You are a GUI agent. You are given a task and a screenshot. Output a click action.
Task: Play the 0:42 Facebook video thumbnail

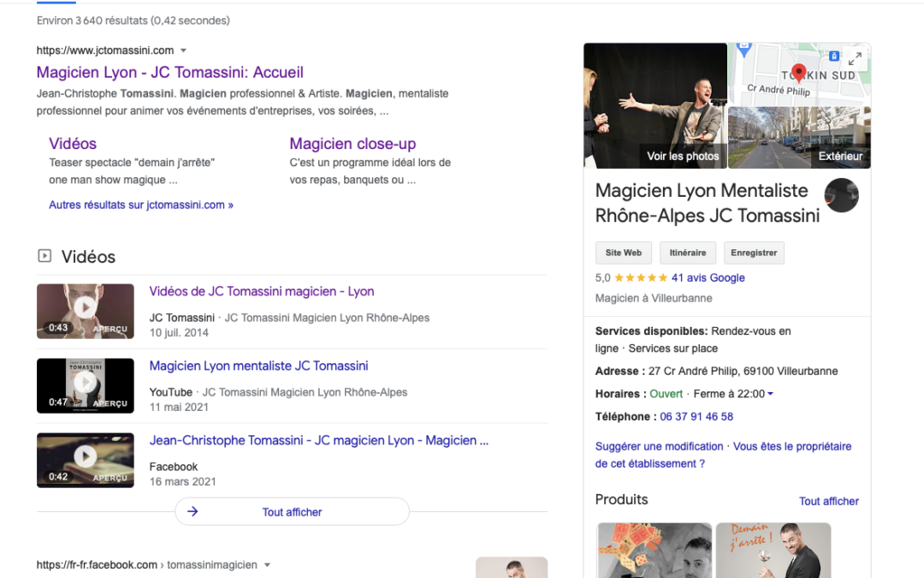coord(85,459)
